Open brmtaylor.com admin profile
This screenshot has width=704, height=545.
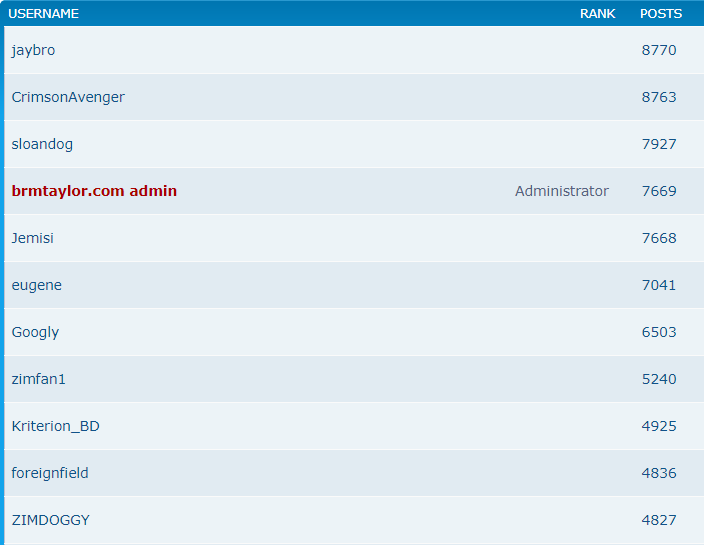pos(94,191)
